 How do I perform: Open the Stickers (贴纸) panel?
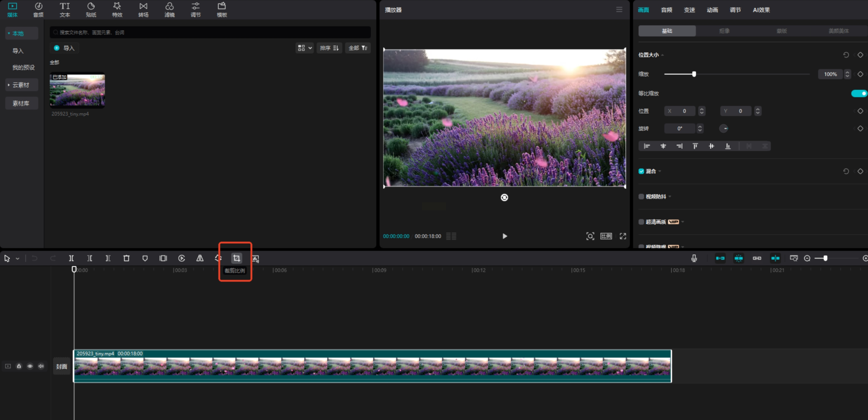91,10
